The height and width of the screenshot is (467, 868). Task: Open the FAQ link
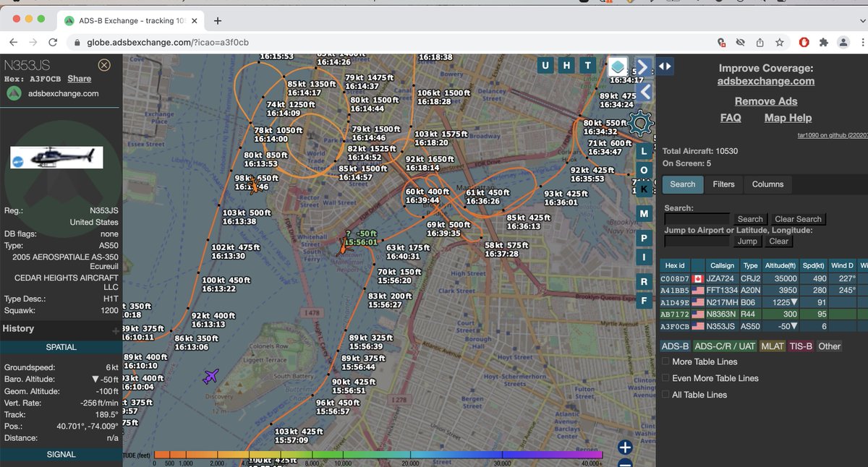[x=731, y=118]
